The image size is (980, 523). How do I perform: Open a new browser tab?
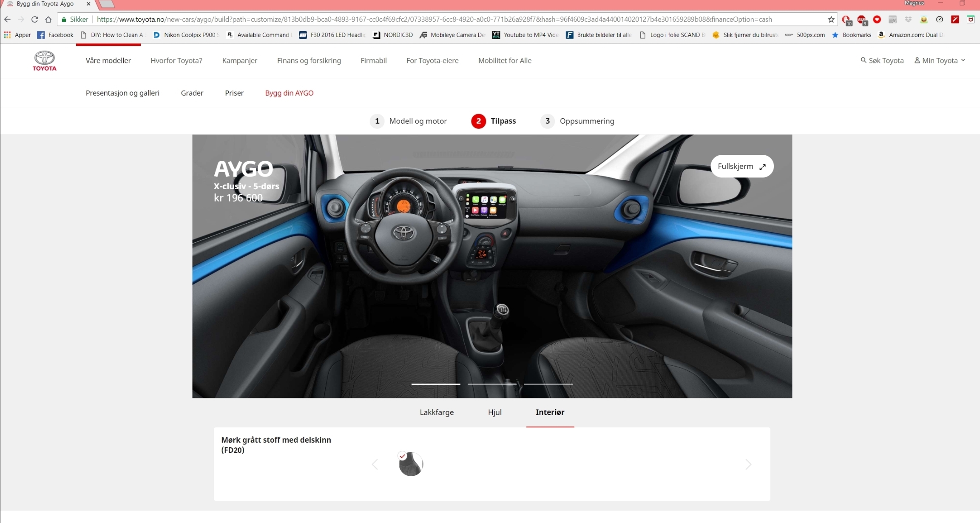107,4
